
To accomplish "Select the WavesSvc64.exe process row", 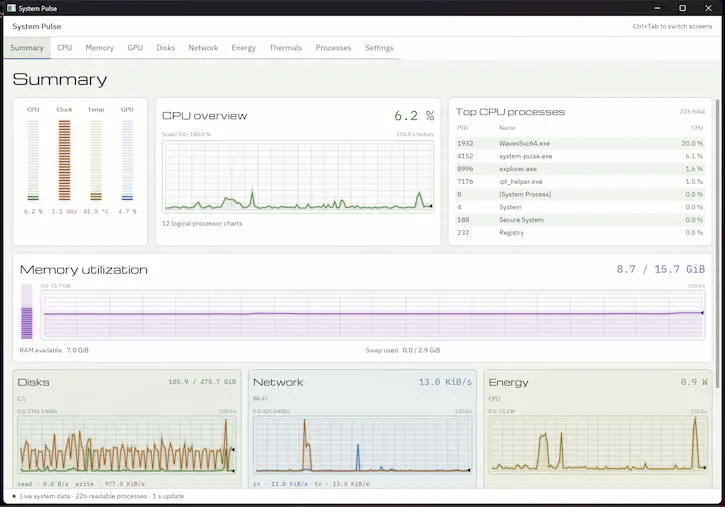I will pyautogui.click(x=580, y=143).
